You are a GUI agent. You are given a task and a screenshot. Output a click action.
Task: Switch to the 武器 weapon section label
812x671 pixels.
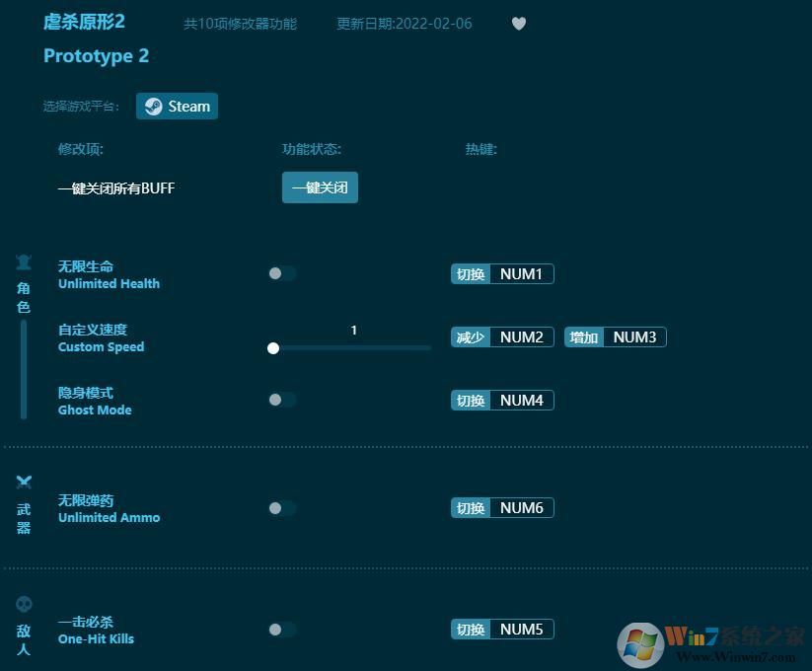24,520
